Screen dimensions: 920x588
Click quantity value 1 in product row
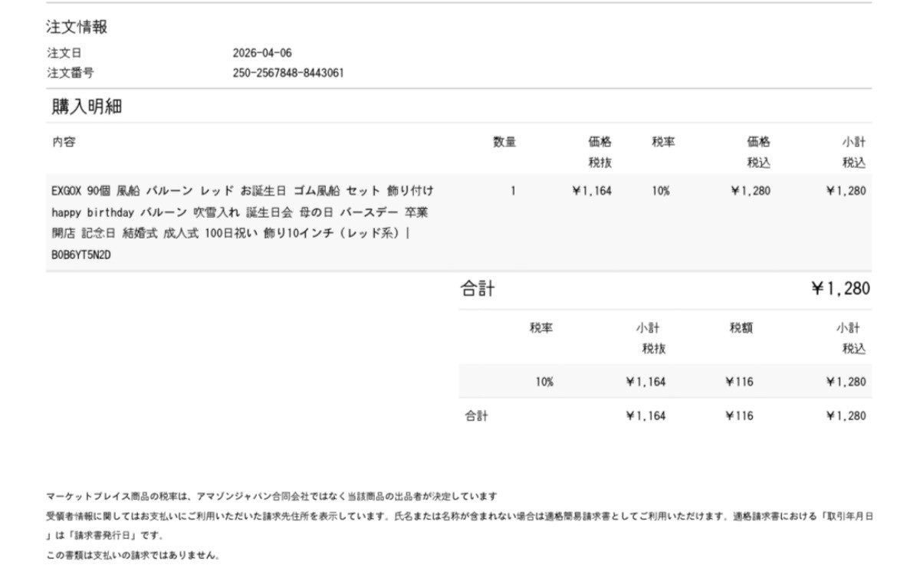point(512,191)
